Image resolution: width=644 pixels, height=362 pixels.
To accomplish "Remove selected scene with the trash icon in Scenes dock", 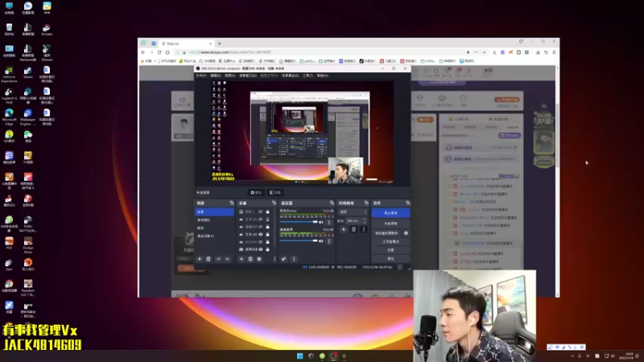I will (208, 259).
